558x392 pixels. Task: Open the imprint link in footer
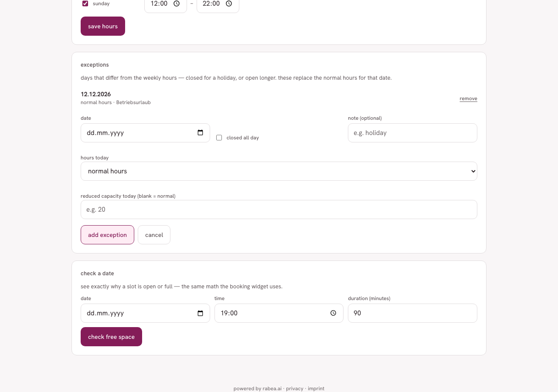pyautogui.click(x=316, y=389)
